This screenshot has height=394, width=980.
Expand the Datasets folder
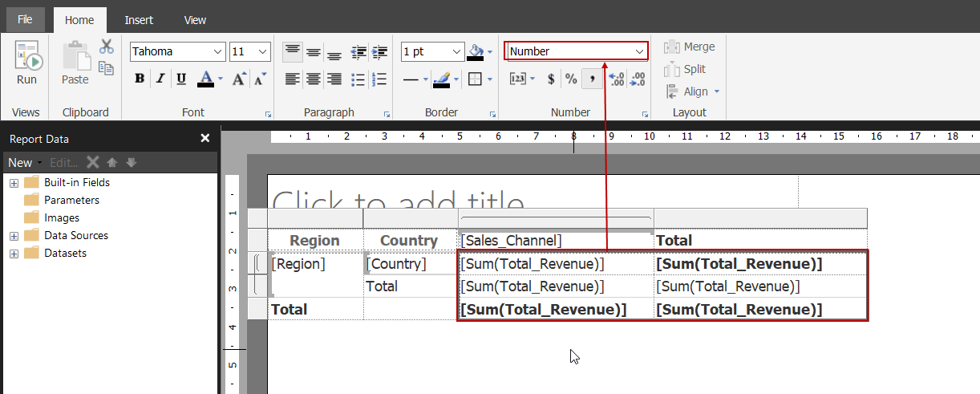click(14, 254)
